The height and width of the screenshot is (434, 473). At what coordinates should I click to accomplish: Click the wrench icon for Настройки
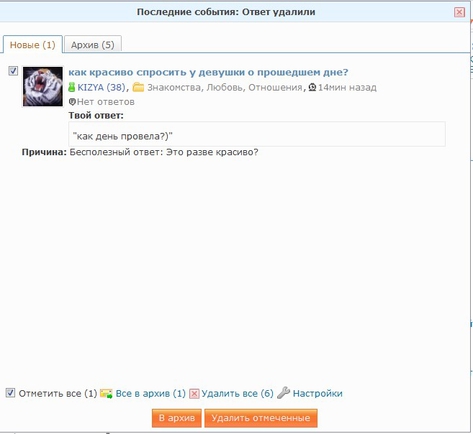click(283, 393)
